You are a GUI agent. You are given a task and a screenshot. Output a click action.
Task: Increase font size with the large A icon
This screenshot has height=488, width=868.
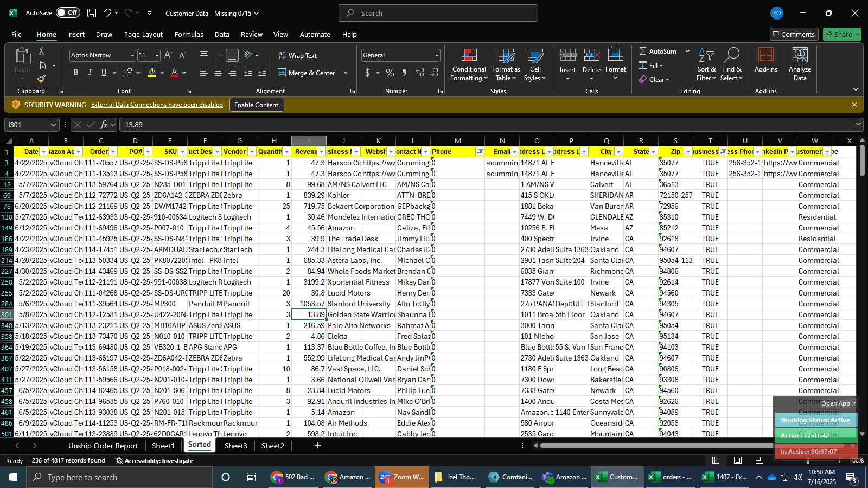[168, 55]
